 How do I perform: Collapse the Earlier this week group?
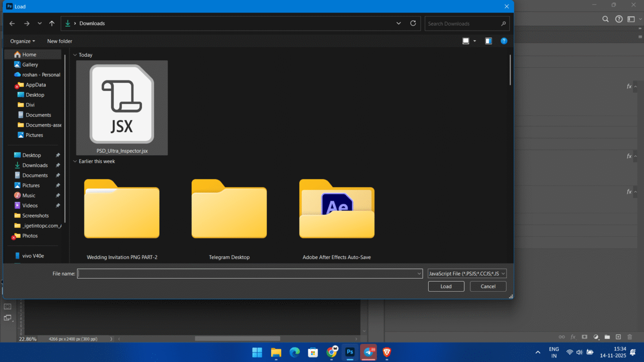click(75, 161)
